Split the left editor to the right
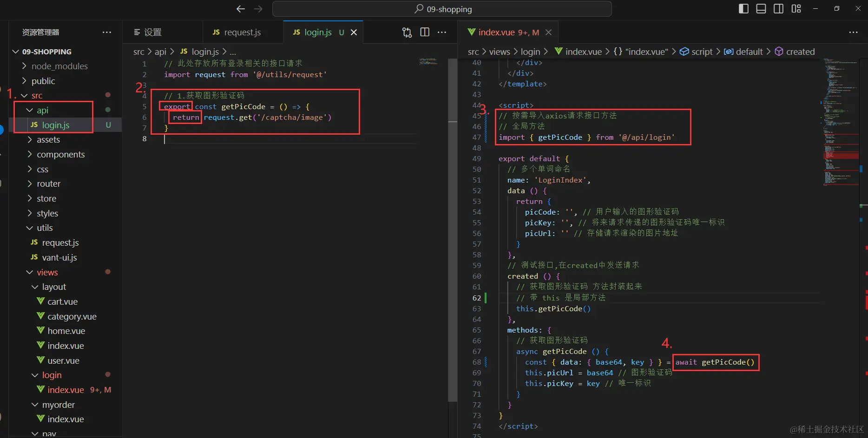 click(425, 32)
